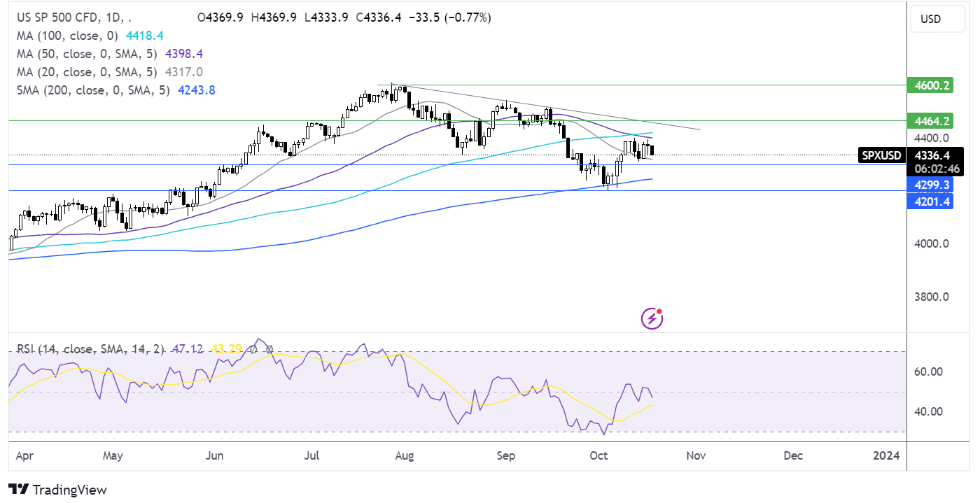Screen dimensions: 980x503
Task: Click the 4243.8 SMA 200 value
Action: pos(197,90)
